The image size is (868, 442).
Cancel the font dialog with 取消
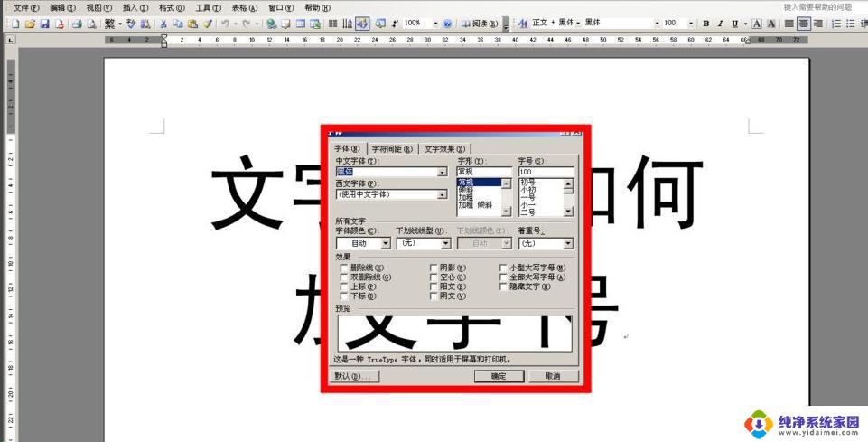[553, 376]
